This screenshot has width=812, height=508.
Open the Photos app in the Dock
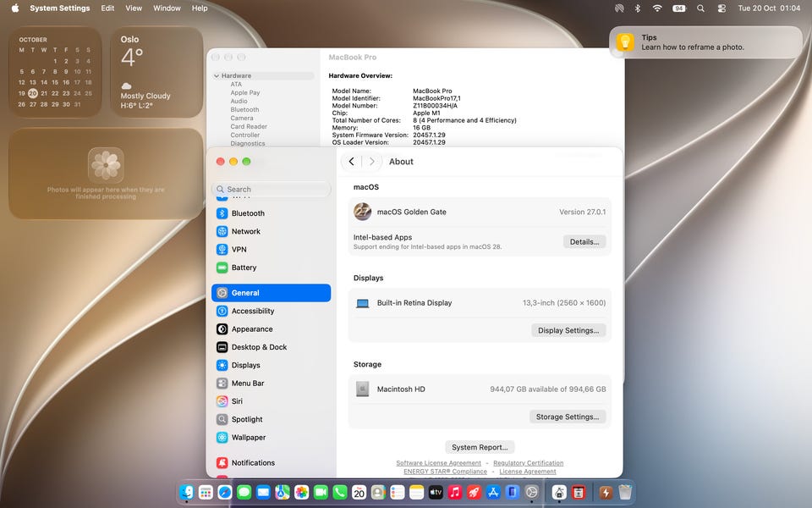(301, 492)
